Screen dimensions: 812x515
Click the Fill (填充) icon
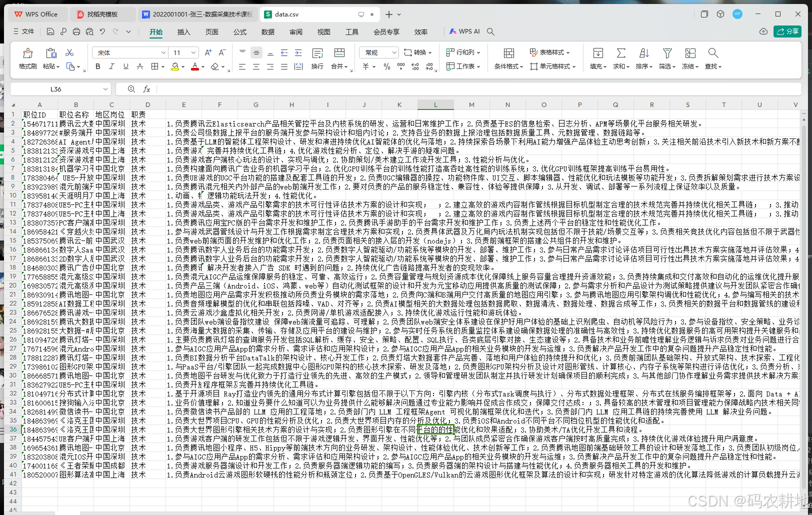[598, 53]
